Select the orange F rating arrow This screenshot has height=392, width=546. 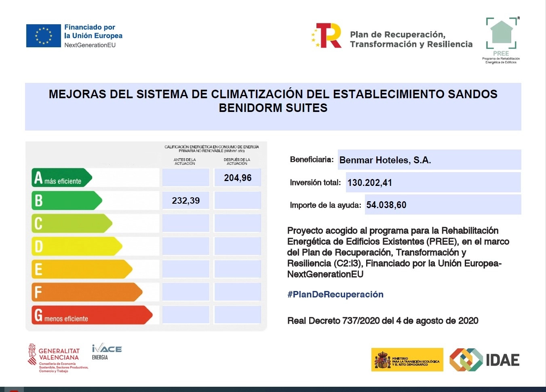point(86,292)
